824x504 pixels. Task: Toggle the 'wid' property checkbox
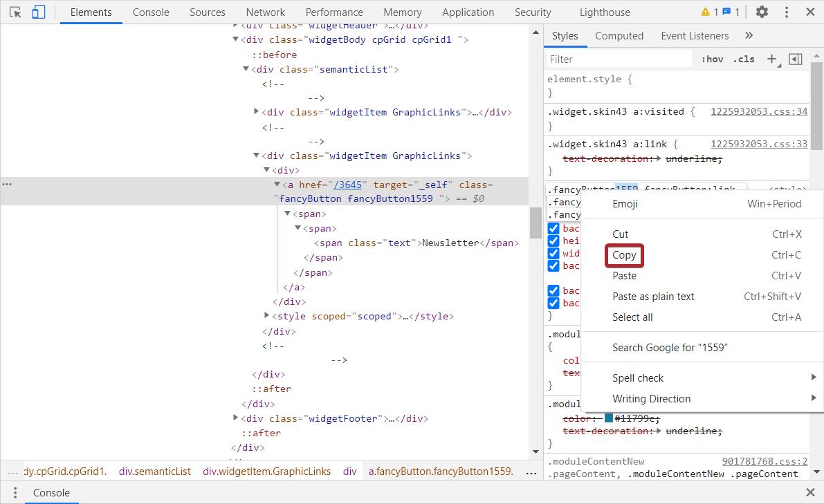tap(553, 254)
